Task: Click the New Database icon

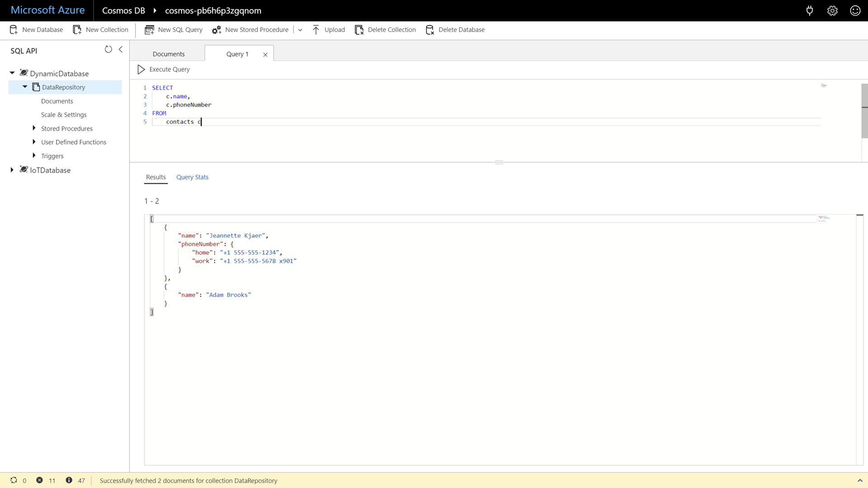Action: (x=14, y=30)
